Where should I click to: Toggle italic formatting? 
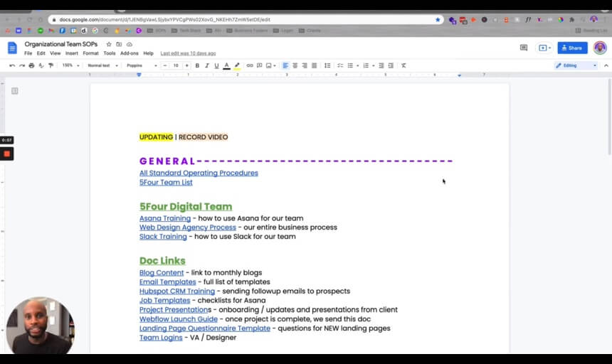tap(207, 65)
